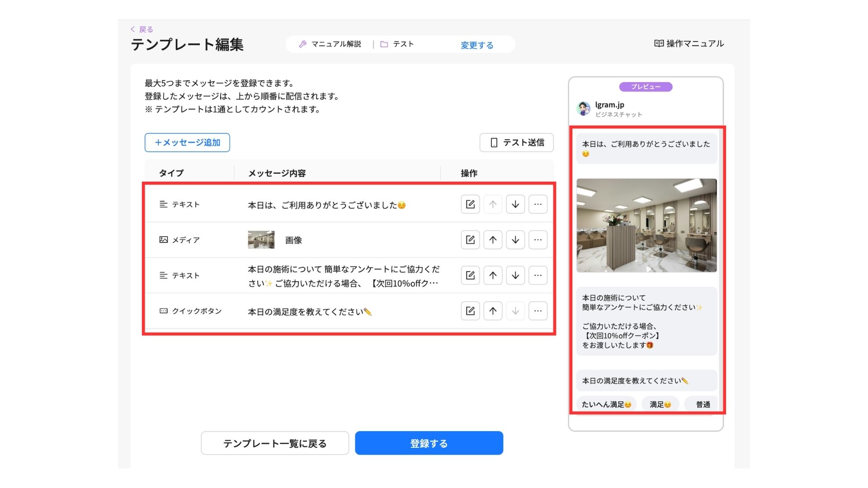Edit the survey text message row
This screenshot has width=868, height=488.
(x=470, y=275)
